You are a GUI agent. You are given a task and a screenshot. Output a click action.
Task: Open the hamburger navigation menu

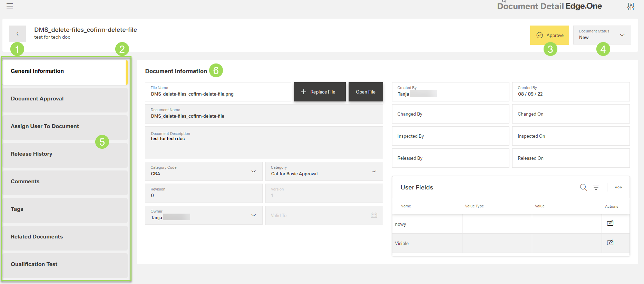click(10, 6)
